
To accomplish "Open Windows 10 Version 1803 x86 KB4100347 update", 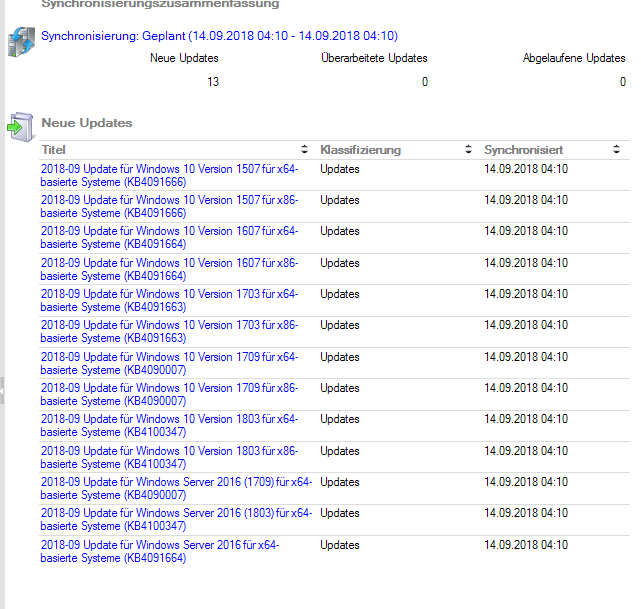I will [x=169, y=457].
